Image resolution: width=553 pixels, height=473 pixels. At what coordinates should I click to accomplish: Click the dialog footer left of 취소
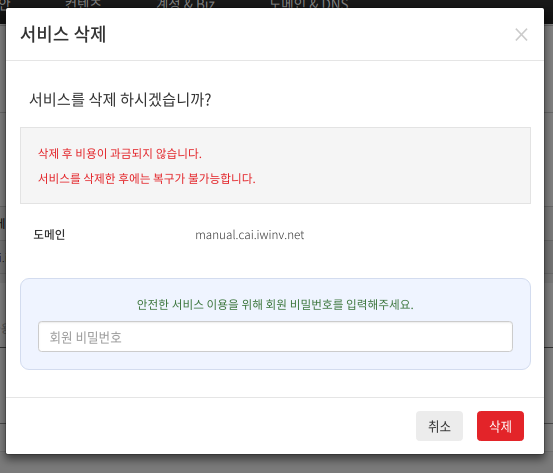pyautogui.click(x=212, y=426)
